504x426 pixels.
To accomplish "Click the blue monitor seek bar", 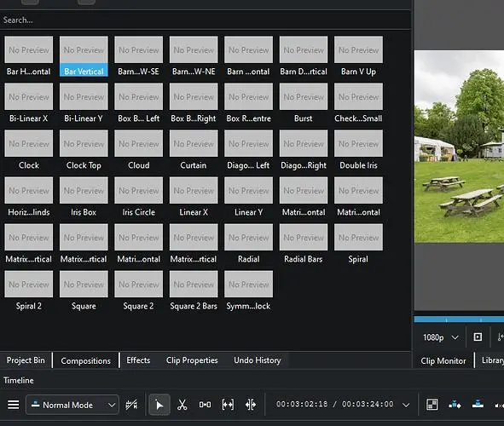I will pos(459,319).
